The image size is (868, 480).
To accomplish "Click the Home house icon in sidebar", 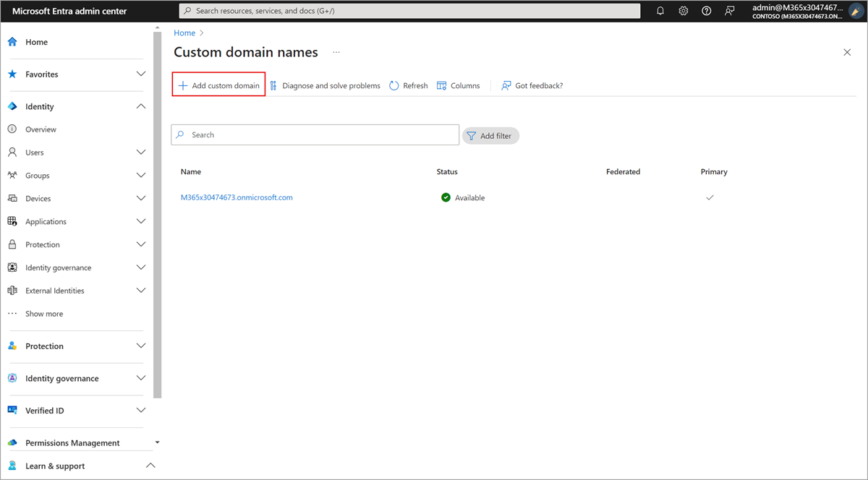I will pos(12,42).
